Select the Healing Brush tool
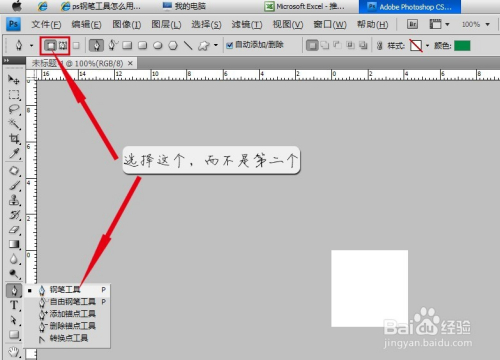The height and width of the screenshot is (360, 500). tap(14, 171)
